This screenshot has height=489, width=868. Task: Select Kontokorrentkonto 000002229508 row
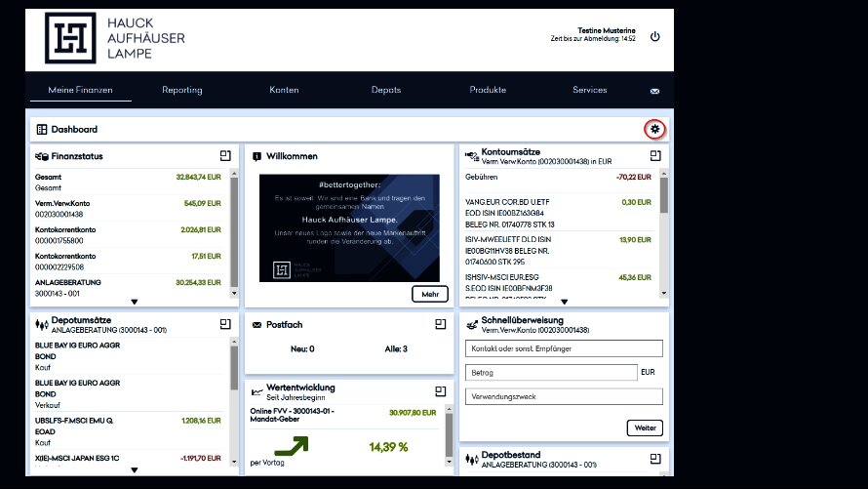point(128,262)
